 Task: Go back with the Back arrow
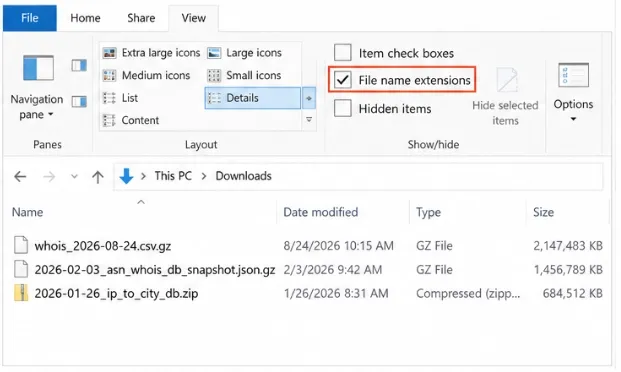point(20,176)
